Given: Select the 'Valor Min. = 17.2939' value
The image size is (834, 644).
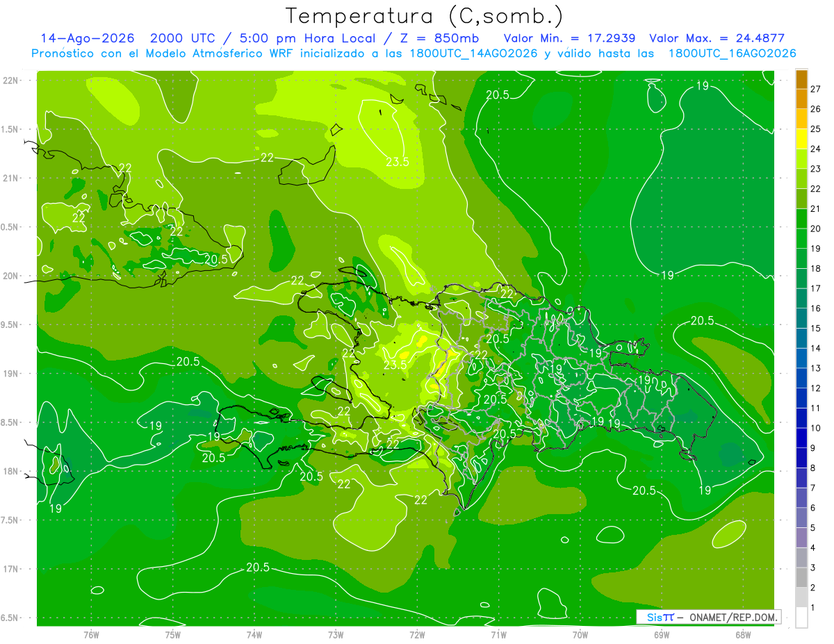Looking at the screenshot, I should [x=569, y=38].
